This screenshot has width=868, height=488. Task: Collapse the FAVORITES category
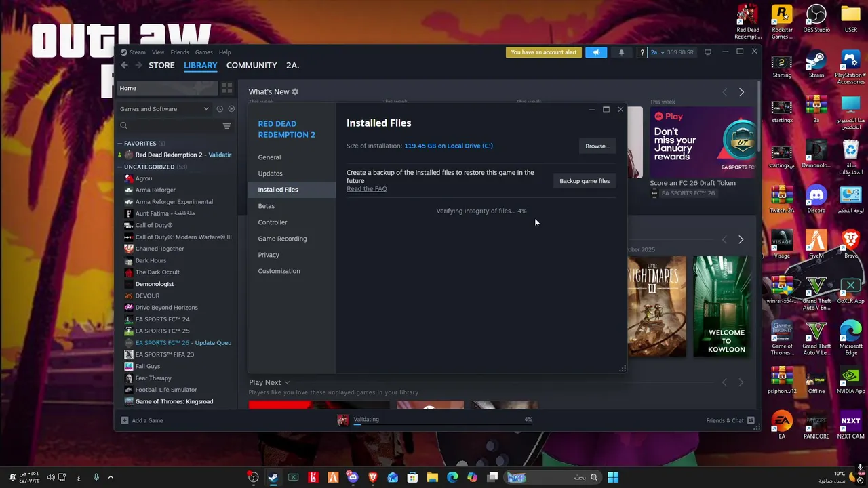(120, 143)
